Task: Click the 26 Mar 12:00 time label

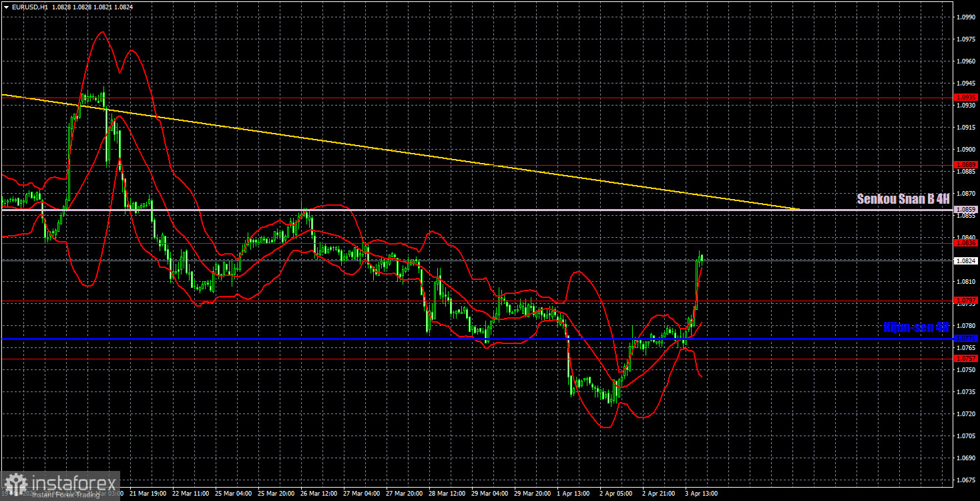Action: (x=318, y=494)
